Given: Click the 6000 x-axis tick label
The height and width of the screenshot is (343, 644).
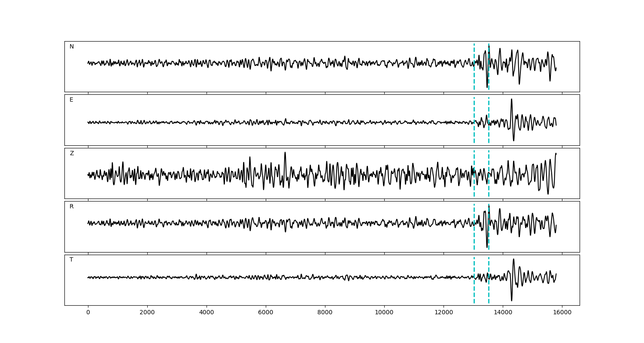Looking at the screenshot, I should point(266,313).
